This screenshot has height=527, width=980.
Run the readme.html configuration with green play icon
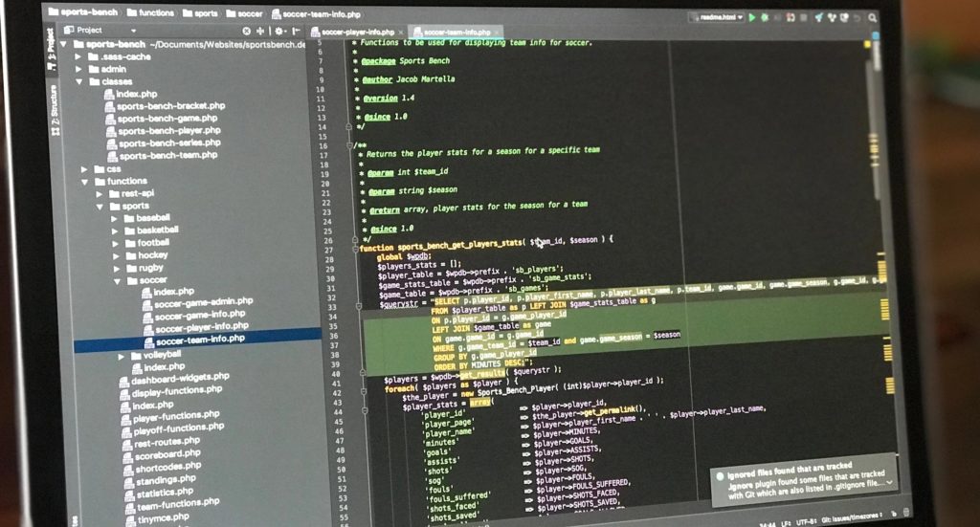pyautogui.click(x=752, y=17)
